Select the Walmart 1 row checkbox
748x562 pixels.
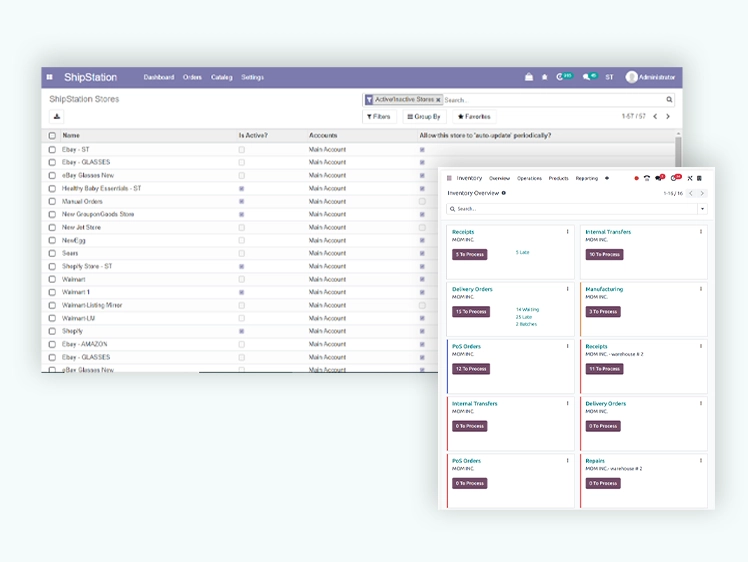point(52,292)
